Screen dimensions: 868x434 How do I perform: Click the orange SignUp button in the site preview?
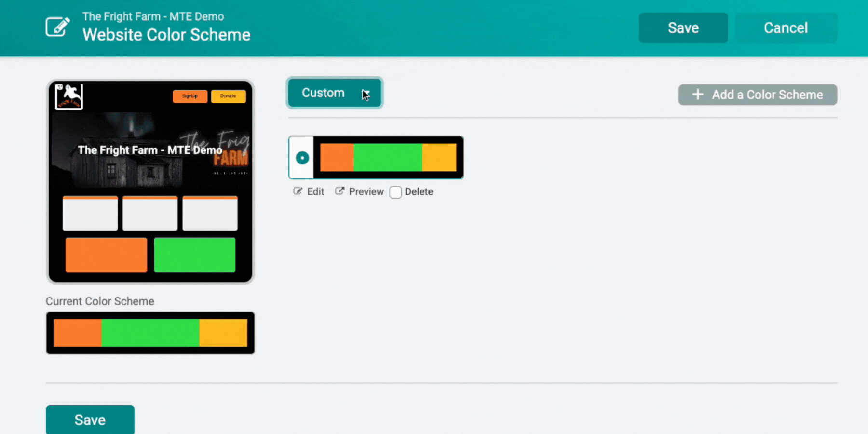[190, 96]
